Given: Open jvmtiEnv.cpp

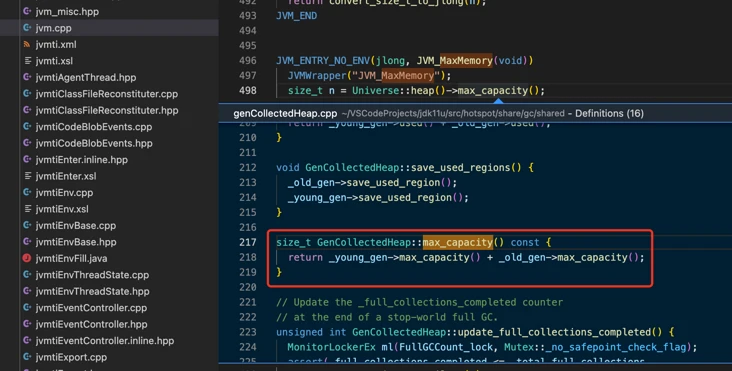Looking at the screenshot, I should (x=64, y=192).
